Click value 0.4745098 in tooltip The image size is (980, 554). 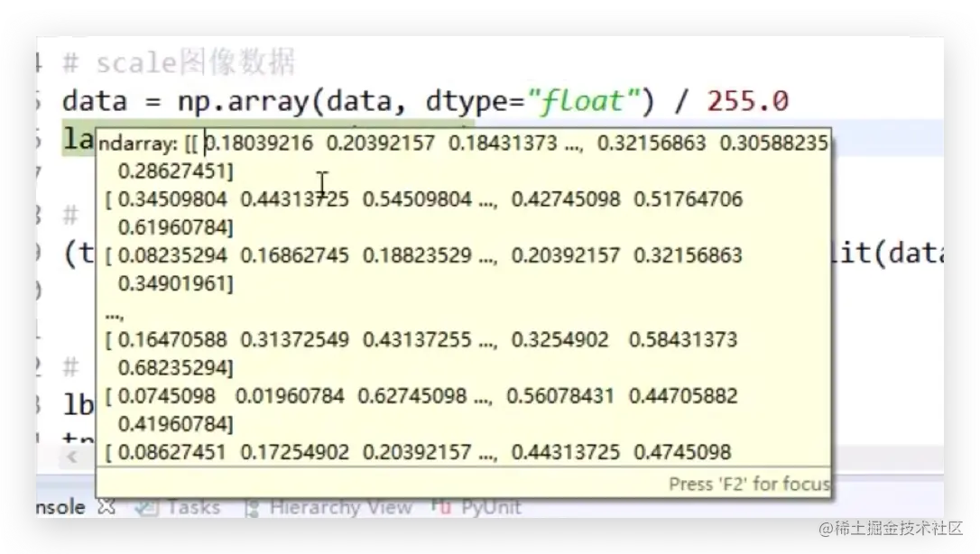tap(682, 452)
